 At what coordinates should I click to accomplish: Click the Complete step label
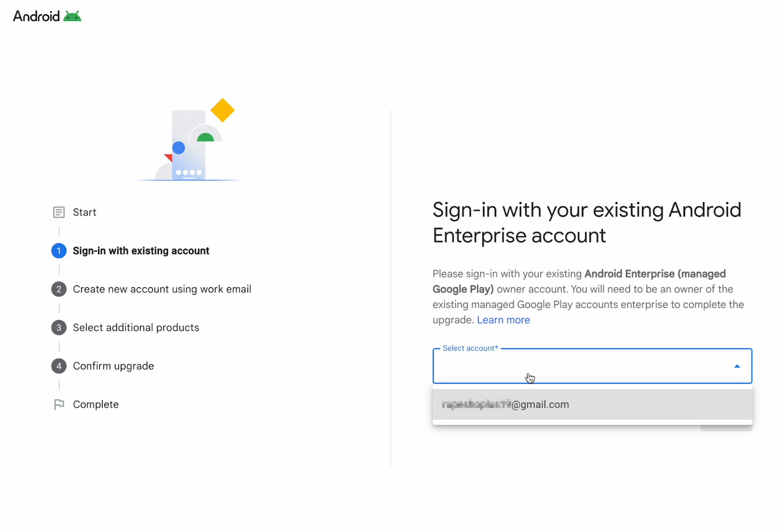click(x=96, y=404)
